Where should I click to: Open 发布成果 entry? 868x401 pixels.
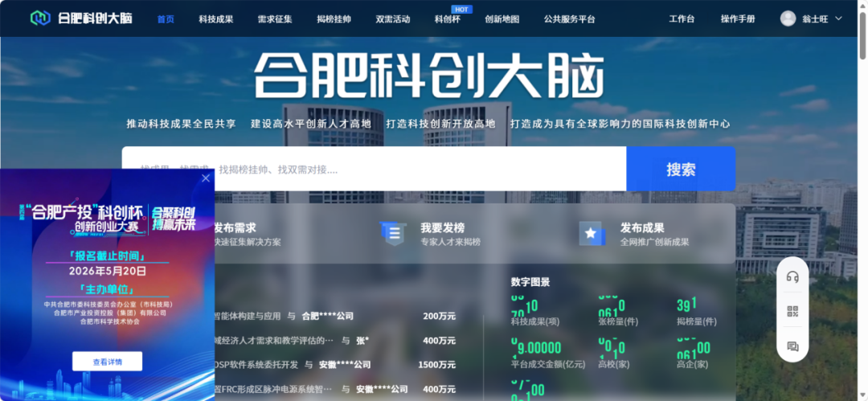642,227
